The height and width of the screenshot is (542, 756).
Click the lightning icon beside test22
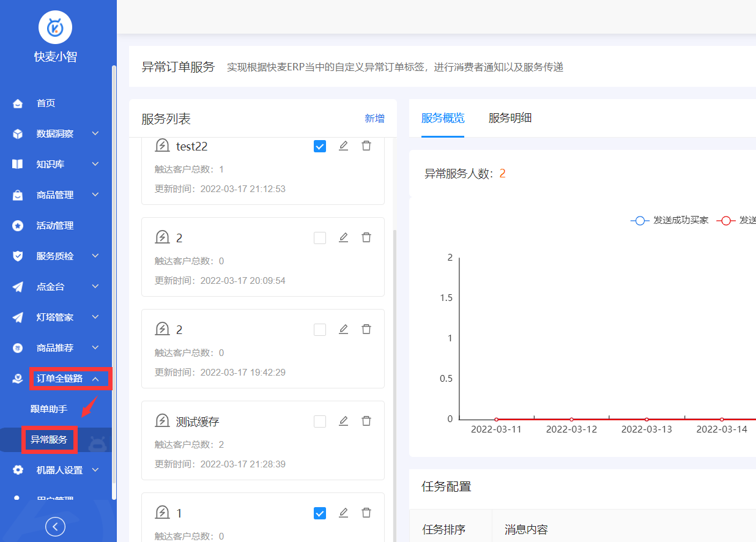162,146
